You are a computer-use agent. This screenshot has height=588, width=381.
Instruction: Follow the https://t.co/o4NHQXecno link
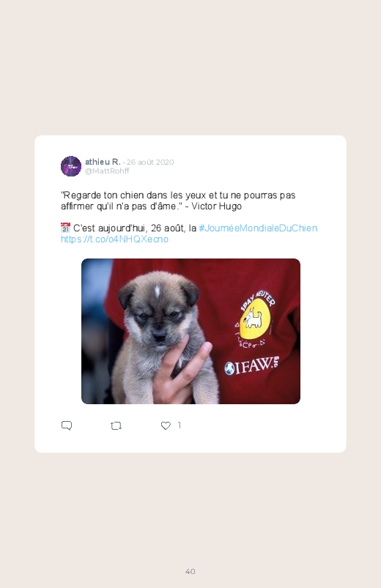click(x=114, y=239)
